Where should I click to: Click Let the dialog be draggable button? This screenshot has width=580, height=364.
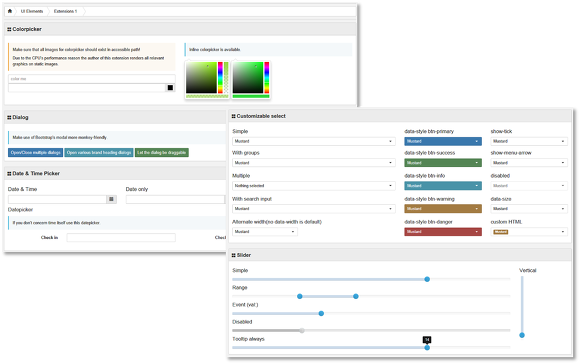(x=162, y=152)
